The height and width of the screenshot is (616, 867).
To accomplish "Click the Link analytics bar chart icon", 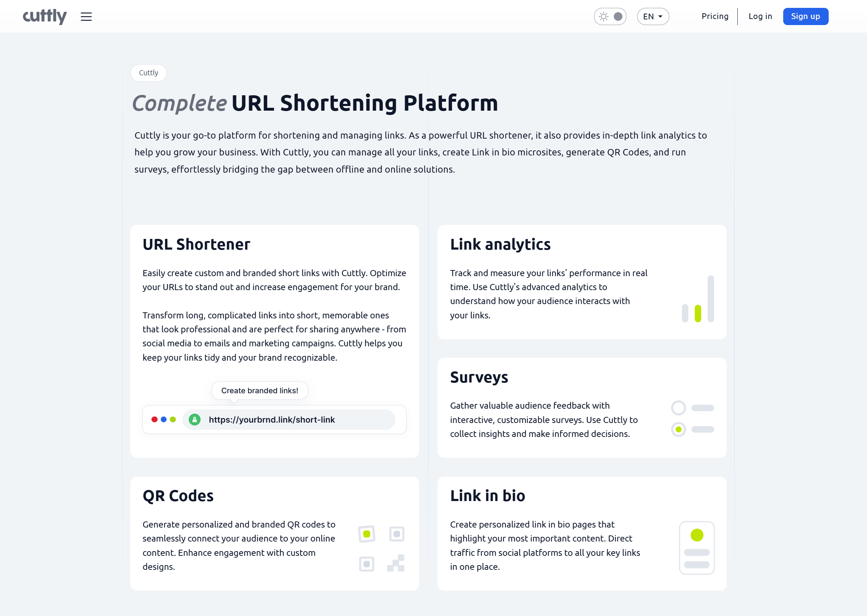I will [x=697, y=300].
